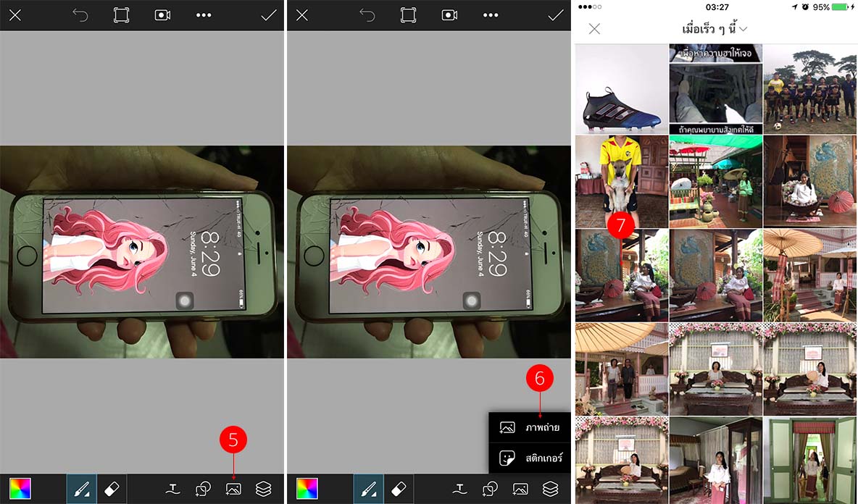This screenshot has width=858, height=504.
Task: Open the rainbow color picker in leftmost editor
Action: pos(20,490)
